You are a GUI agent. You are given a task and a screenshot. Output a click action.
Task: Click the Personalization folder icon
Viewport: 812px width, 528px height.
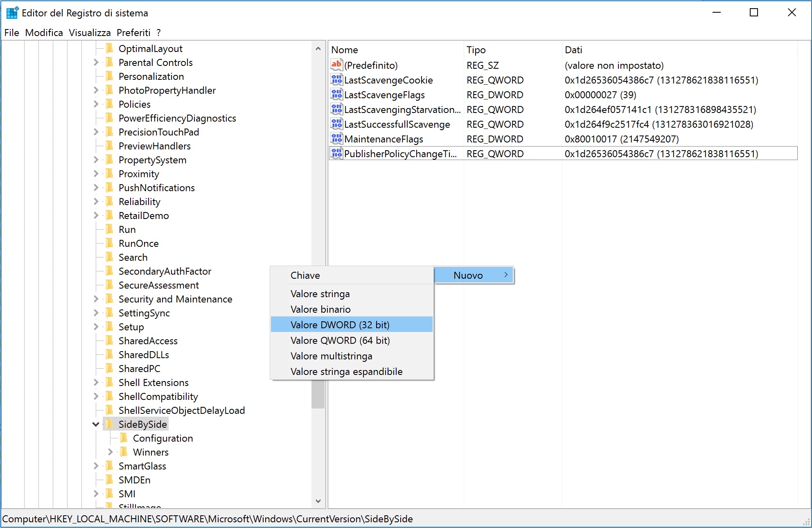(109, 77)
